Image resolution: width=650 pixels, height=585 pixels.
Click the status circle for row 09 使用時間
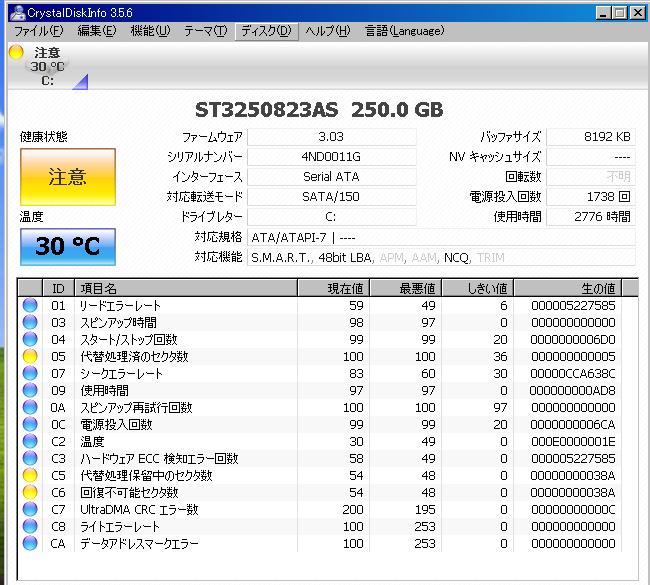[x=30, y=390]
